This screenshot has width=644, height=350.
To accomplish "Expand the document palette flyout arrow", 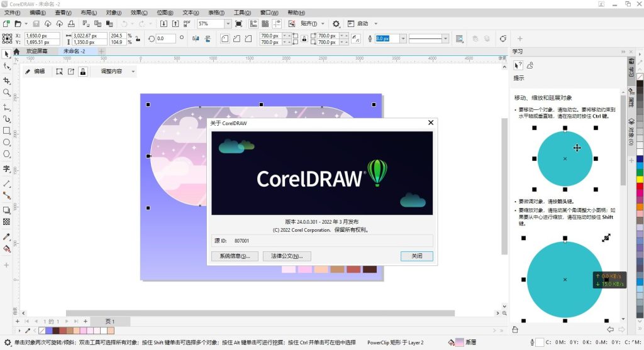I will click(19, 331).
